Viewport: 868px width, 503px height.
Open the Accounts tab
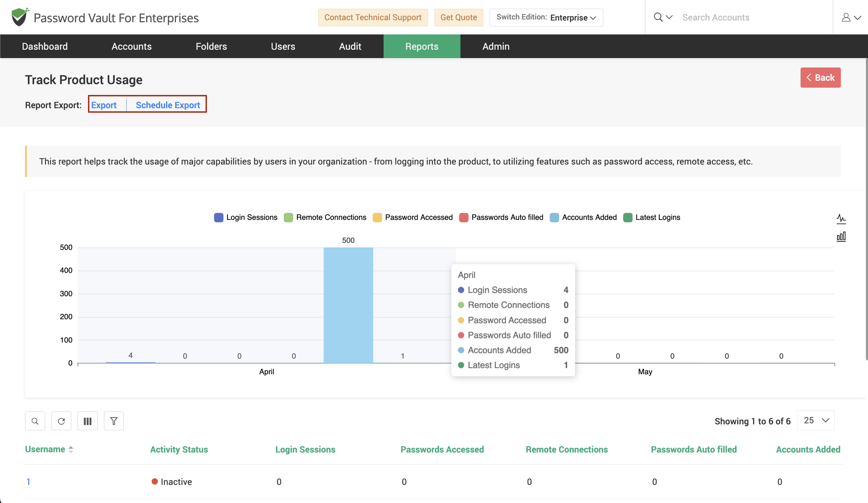coord(131,46)
